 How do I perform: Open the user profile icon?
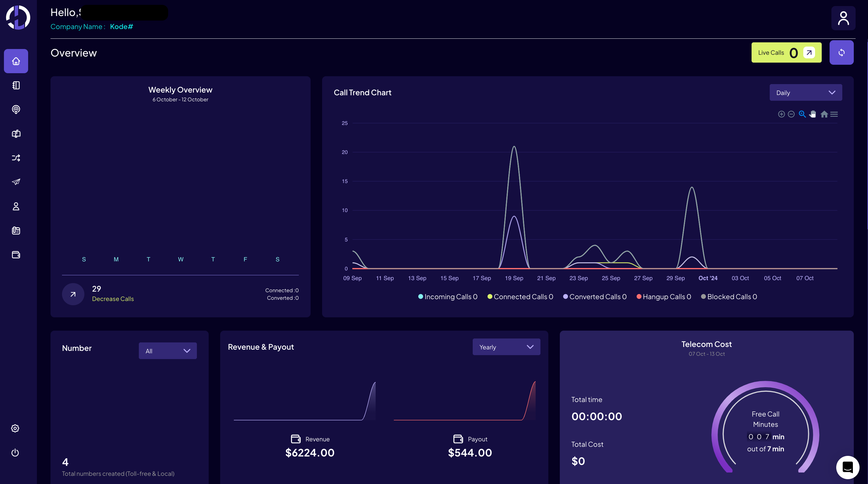pyautogui.click(x=843, y=18)
